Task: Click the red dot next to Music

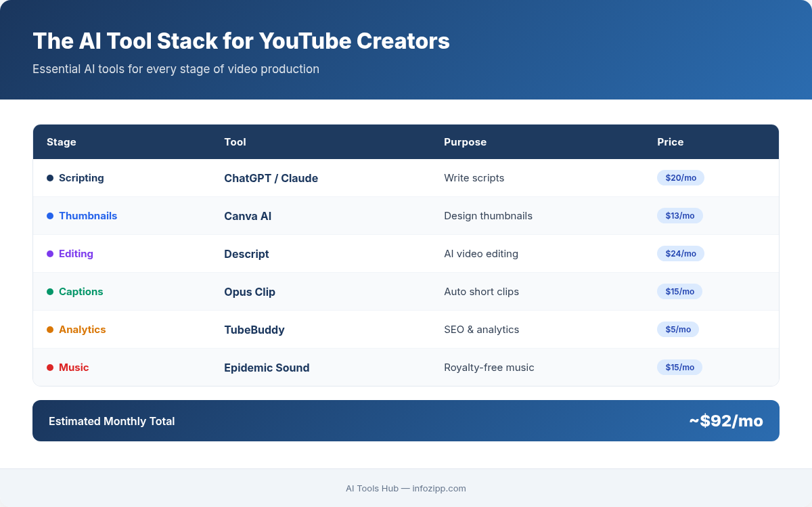Action: pos(49,367)
